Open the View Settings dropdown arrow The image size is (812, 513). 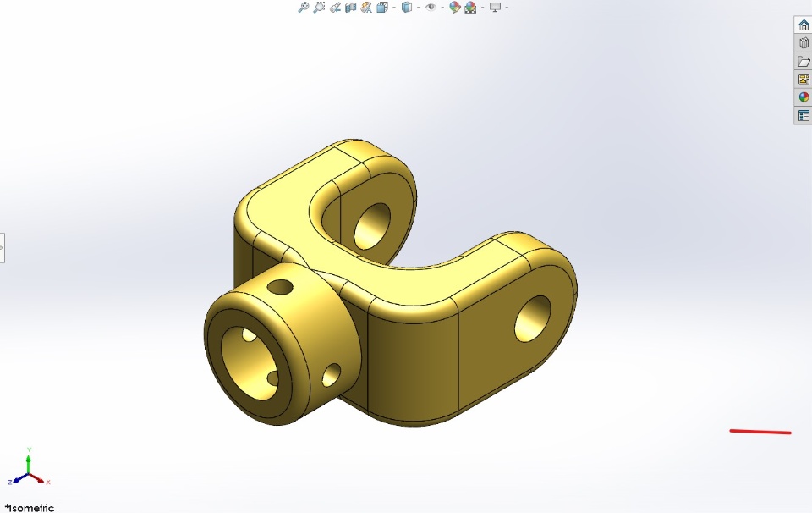(x=507, y=8)
